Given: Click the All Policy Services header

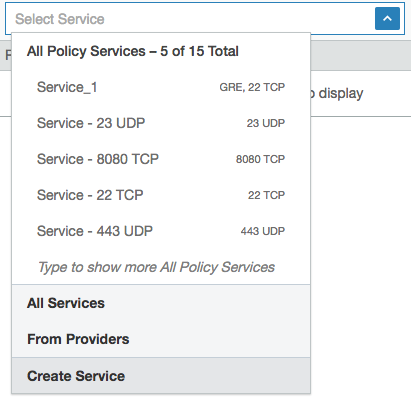Looking at the screenshot, I should pyautogui.click(x=133, y=51).
